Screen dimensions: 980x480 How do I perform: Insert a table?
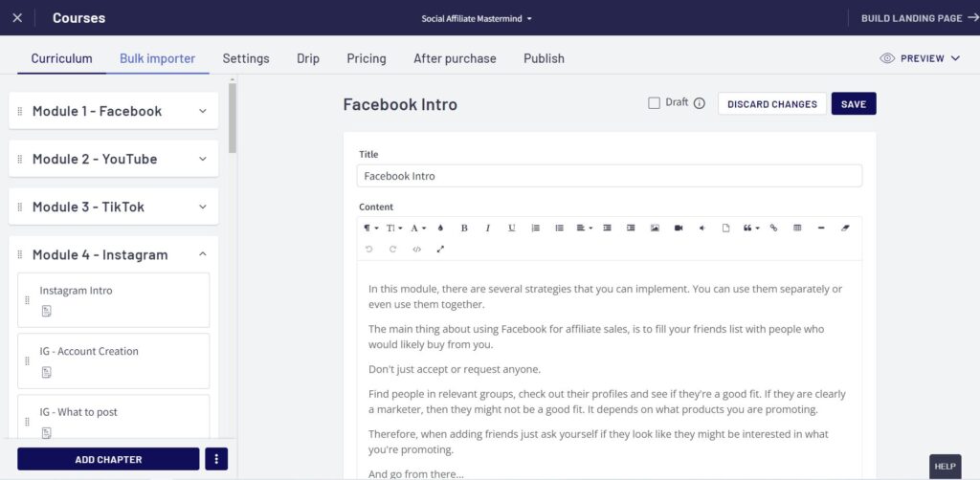point(797,229)
